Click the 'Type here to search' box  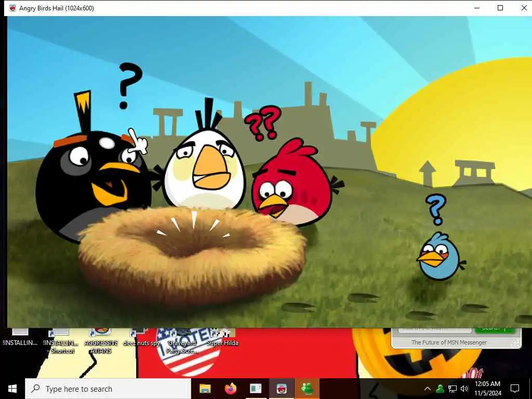[108, 389]
